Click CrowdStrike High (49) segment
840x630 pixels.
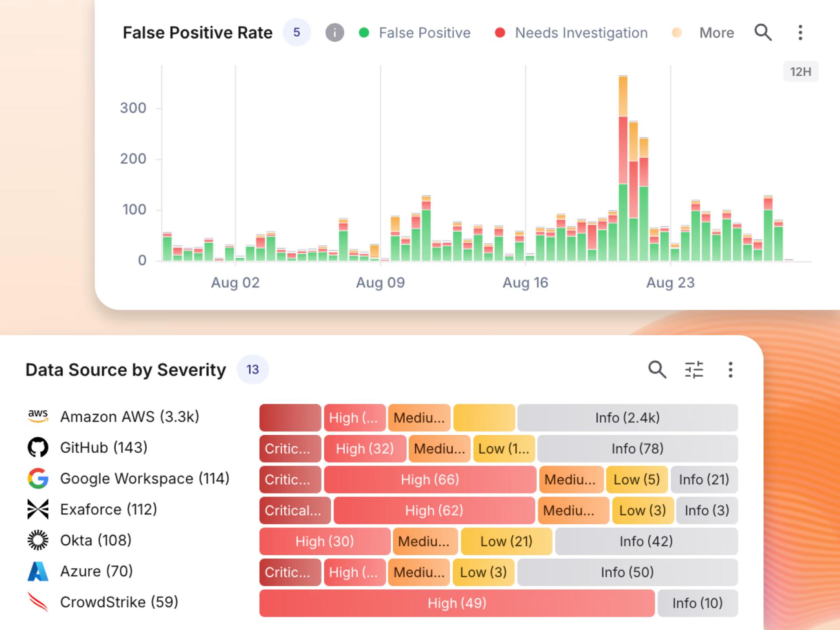pyautogui.click(x=457, y=603)
